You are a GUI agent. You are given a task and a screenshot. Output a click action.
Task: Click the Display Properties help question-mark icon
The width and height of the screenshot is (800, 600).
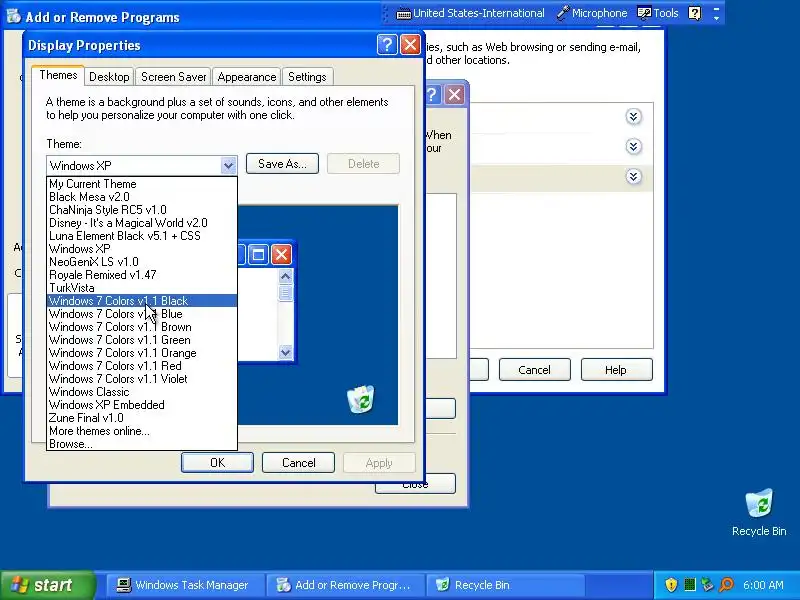(387, 45)
